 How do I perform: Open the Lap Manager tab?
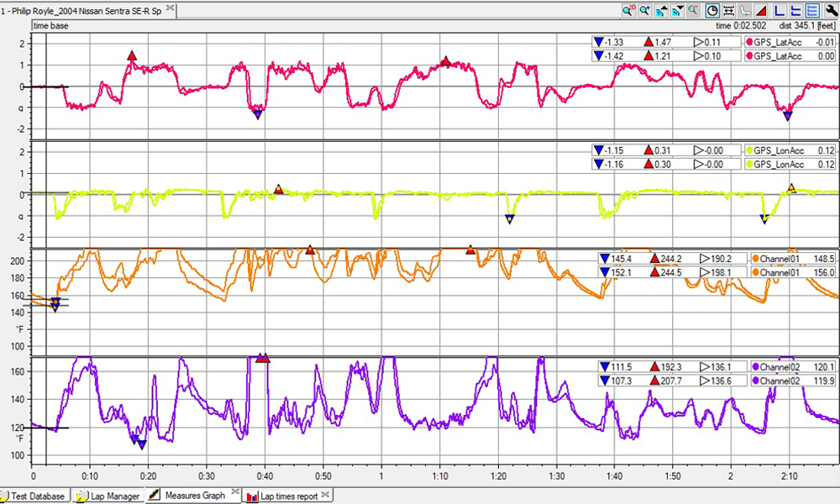pos(108,496)
